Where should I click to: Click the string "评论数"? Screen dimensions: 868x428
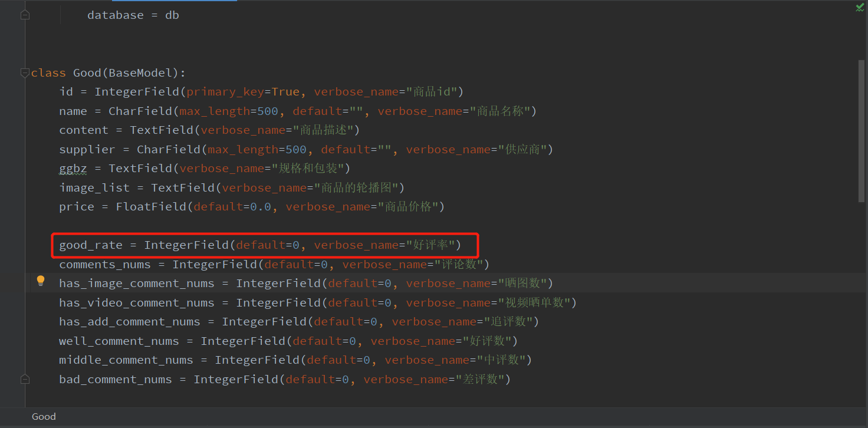[x=459, y=264]
